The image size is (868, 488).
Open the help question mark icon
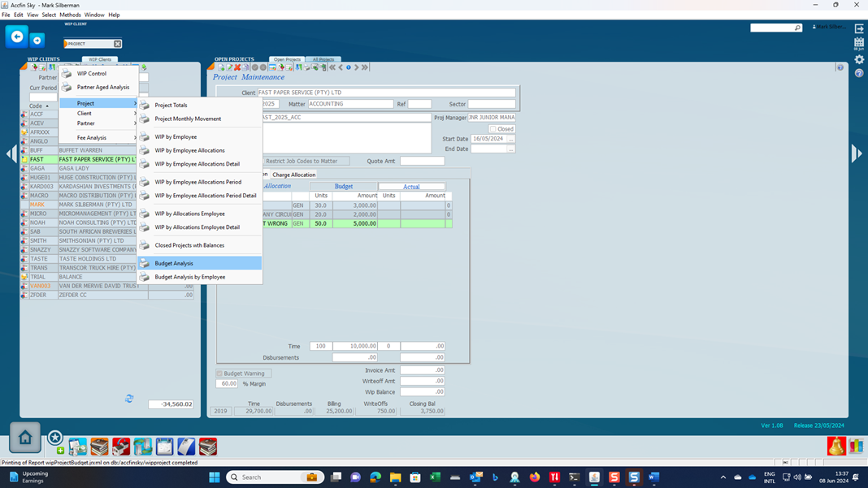point(859,73)
